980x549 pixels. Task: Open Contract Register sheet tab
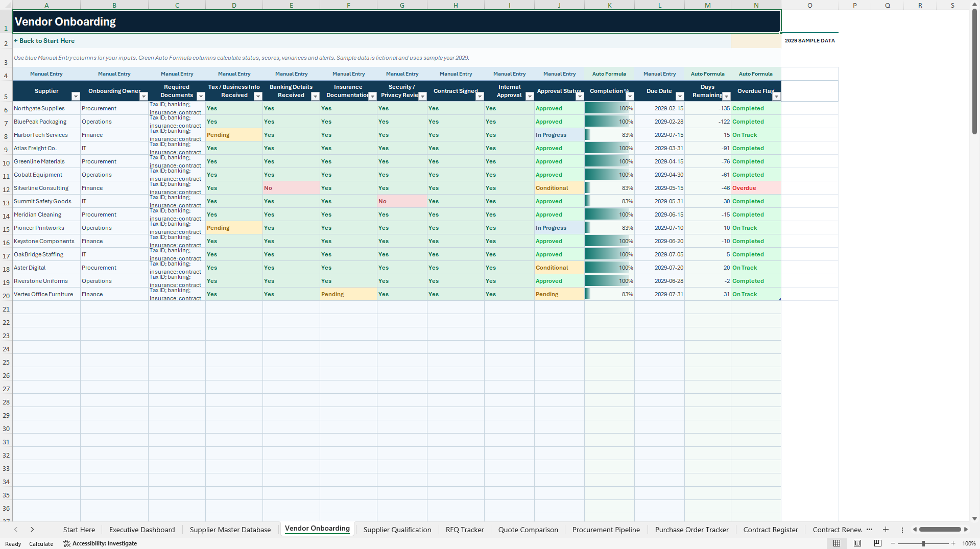pyautogui.click(x=771, y=530)
